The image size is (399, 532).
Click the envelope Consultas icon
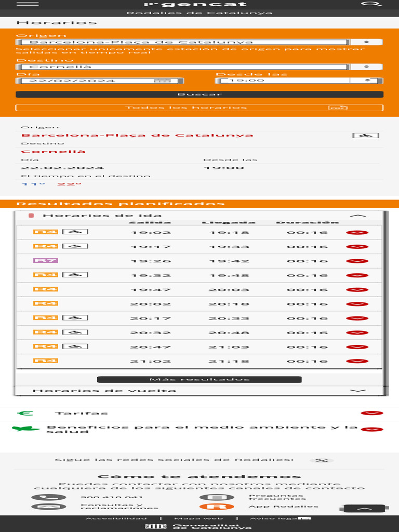click(x=49, y=507)
